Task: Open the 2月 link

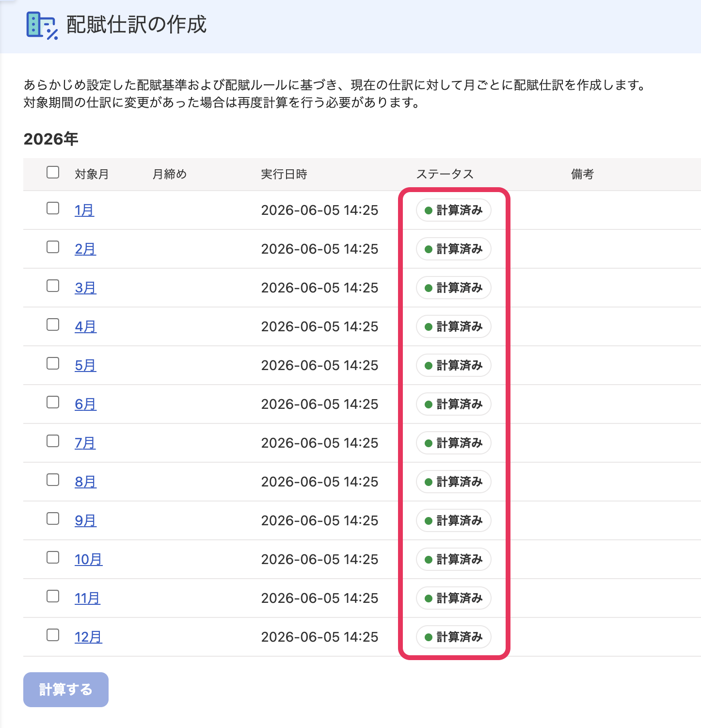Action: 85,249
